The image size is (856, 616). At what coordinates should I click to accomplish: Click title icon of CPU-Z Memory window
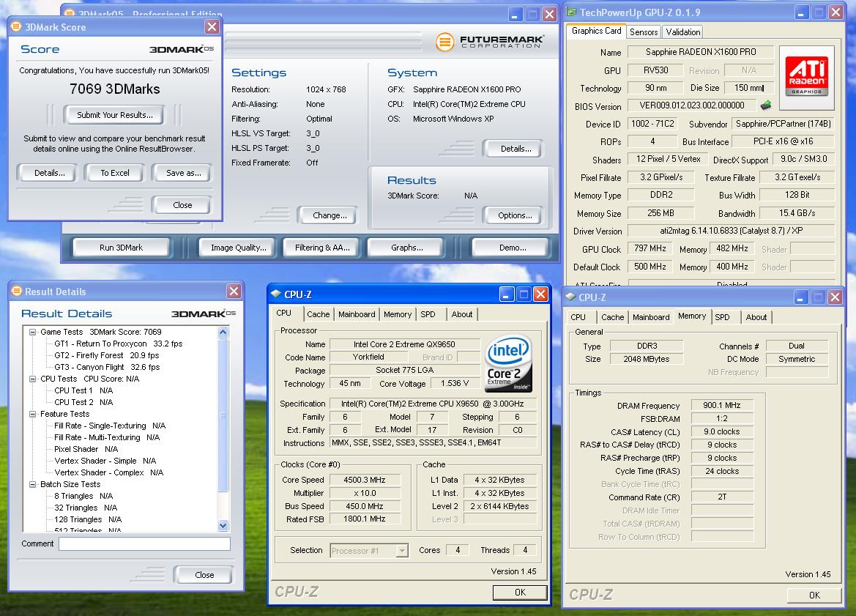click(571, 297)
